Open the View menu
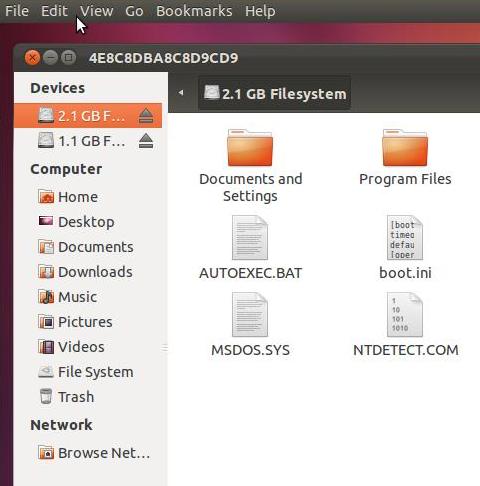480x486 pixels. 97,11
